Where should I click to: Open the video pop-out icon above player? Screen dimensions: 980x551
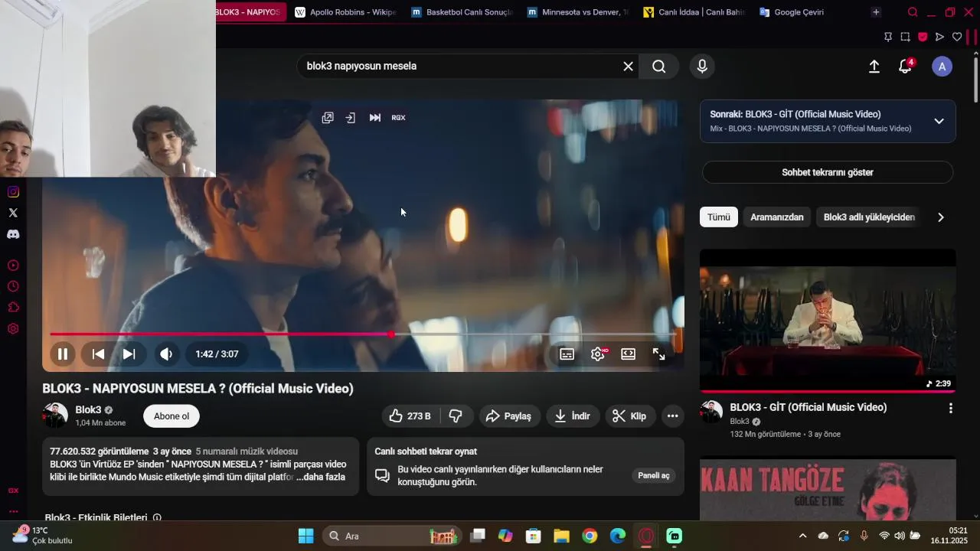(x=328, y=118)
